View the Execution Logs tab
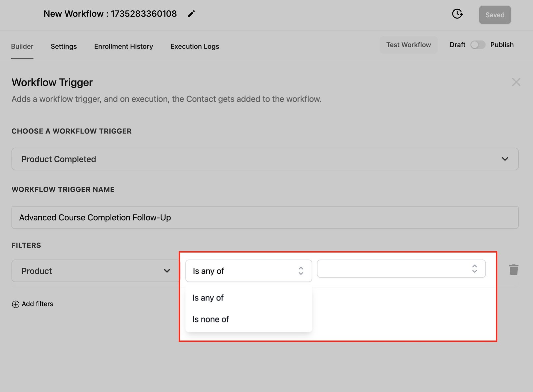The width and height of the screenshot is (533, 392). 195,47
